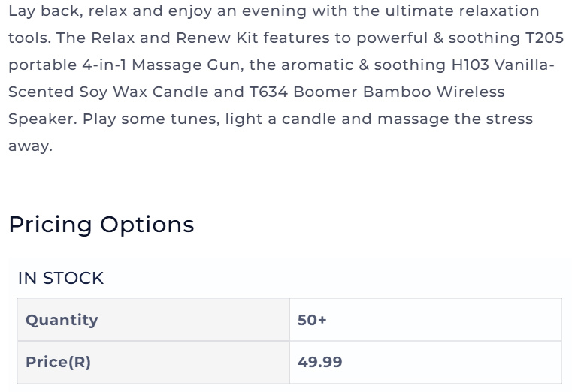Click the T205 product code
Screen dimensions: 584x392
tap(544, 38)
